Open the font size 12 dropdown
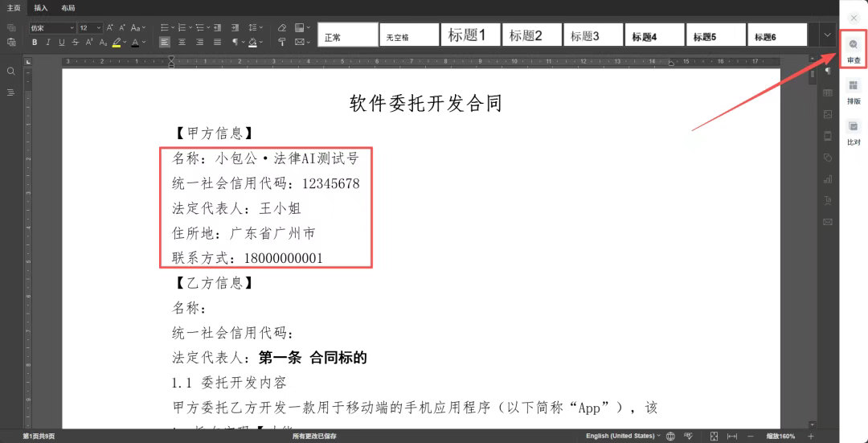Screen dimensions: 868x443 pos(89,27)
